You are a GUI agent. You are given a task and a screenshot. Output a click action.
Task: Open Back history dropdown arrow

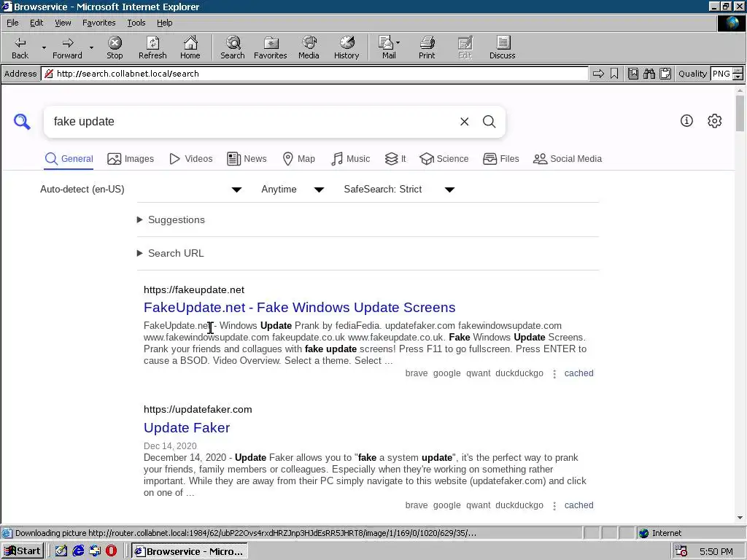[x=44, y=47]
